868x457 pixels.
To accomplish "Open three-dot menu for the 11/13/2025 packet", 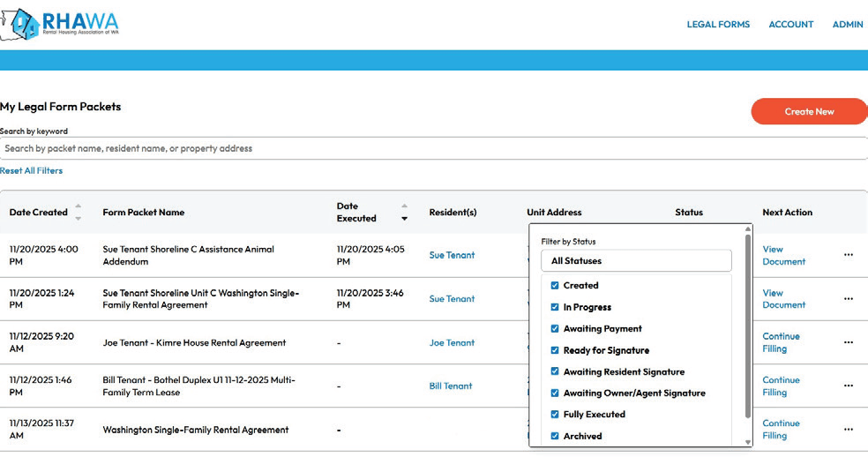I will [848, 430].
